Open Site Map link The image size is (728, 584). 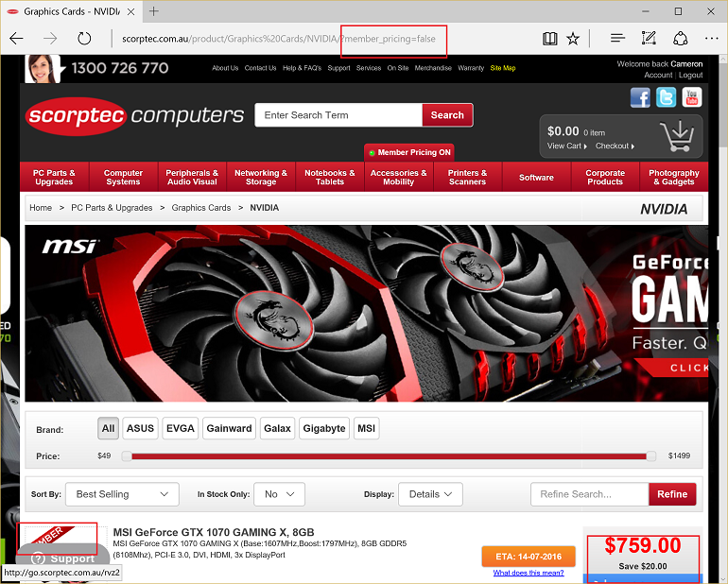click(x=503, y=68)
